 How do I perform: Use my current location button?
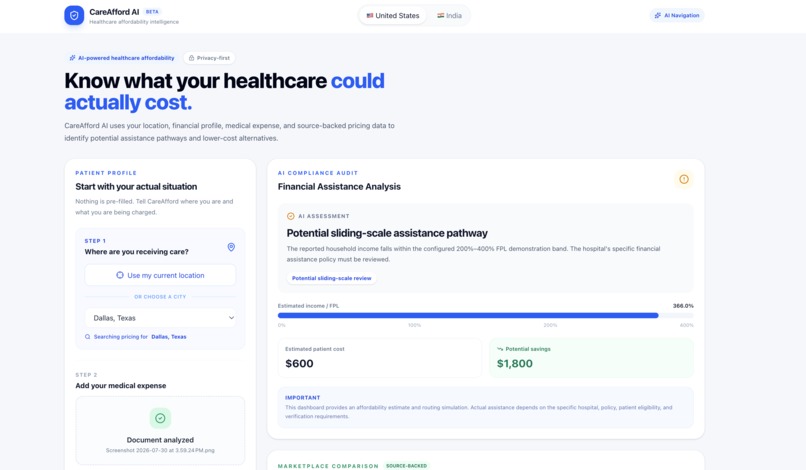pyautogui.click(x=160, y=275)
